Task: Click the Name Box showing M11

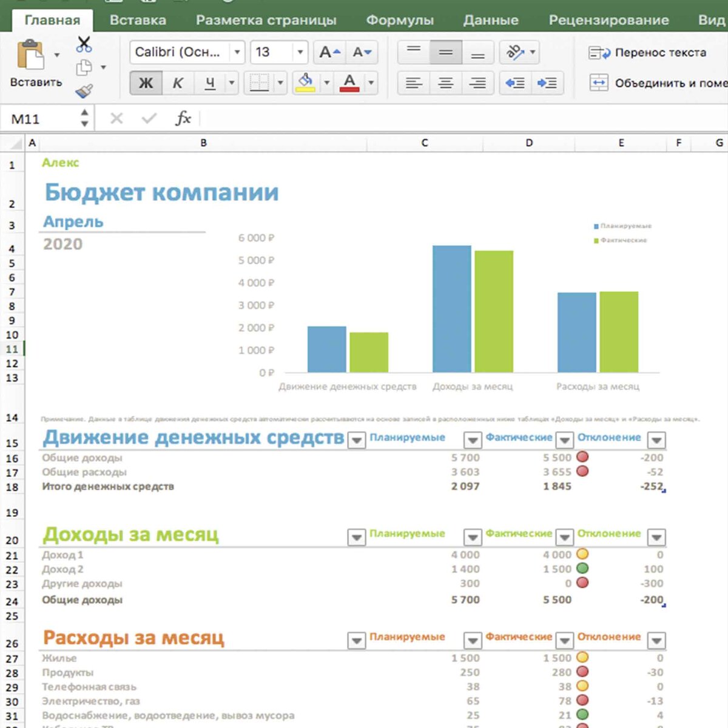Action: [40, 118]
